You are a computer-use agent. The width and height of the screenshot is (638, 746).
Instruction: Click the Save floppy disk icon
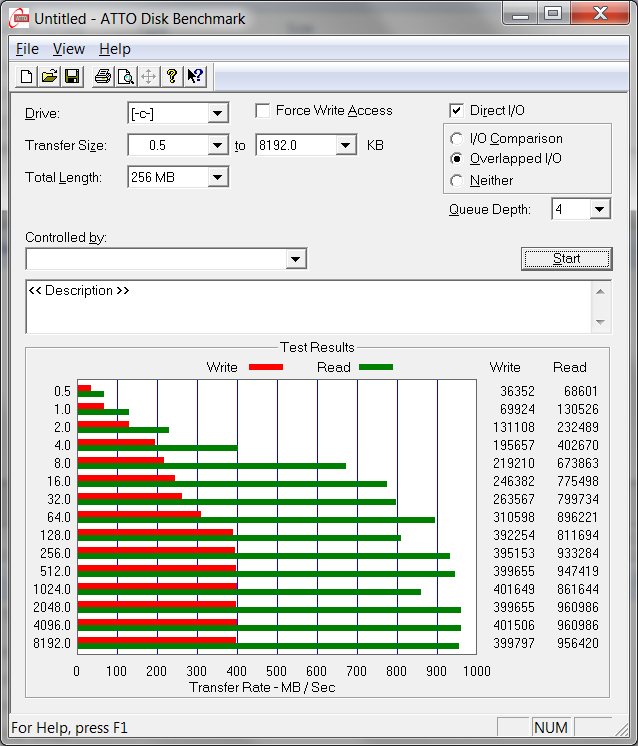(72, 76)
